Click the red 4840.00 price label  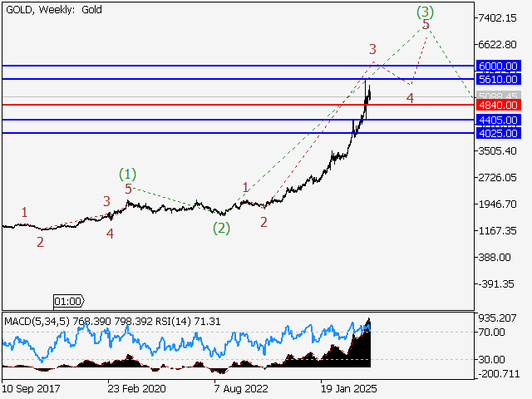point(498,106)
